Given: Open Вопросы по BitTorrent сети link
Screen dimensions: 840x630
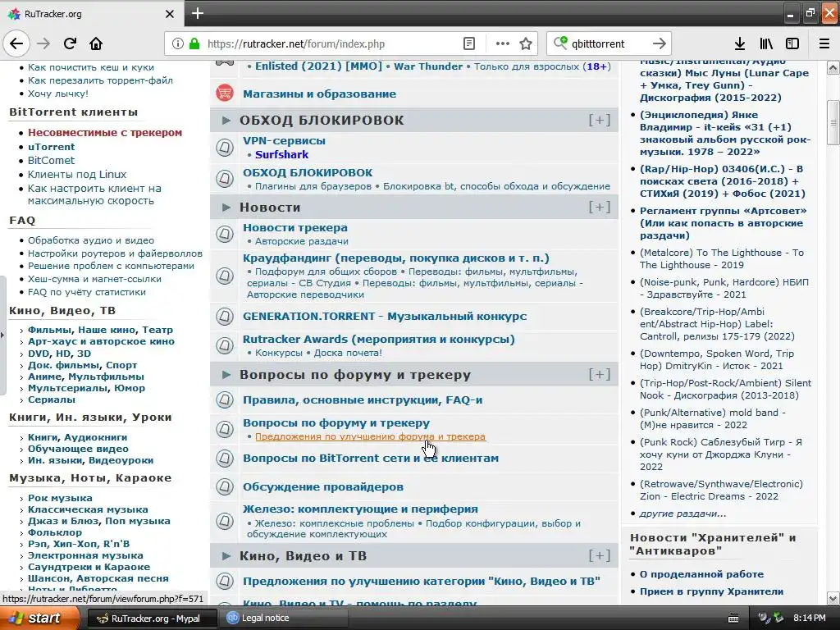Looking at the screenshot, I should click(x=371, y=458).
